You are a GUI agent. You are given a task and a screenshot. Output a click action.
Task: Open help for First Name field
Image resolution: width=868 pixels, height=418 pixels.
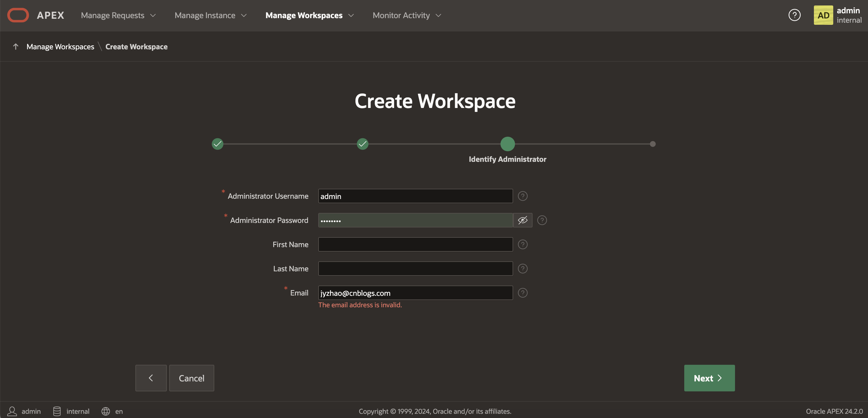click(x=522, y=244)
